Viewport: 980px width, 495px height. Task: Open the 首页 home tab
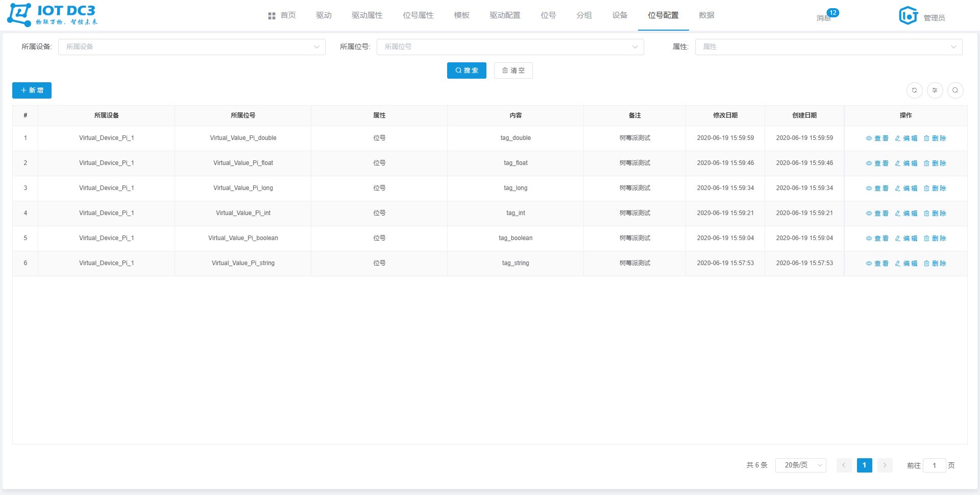[282, 15]
